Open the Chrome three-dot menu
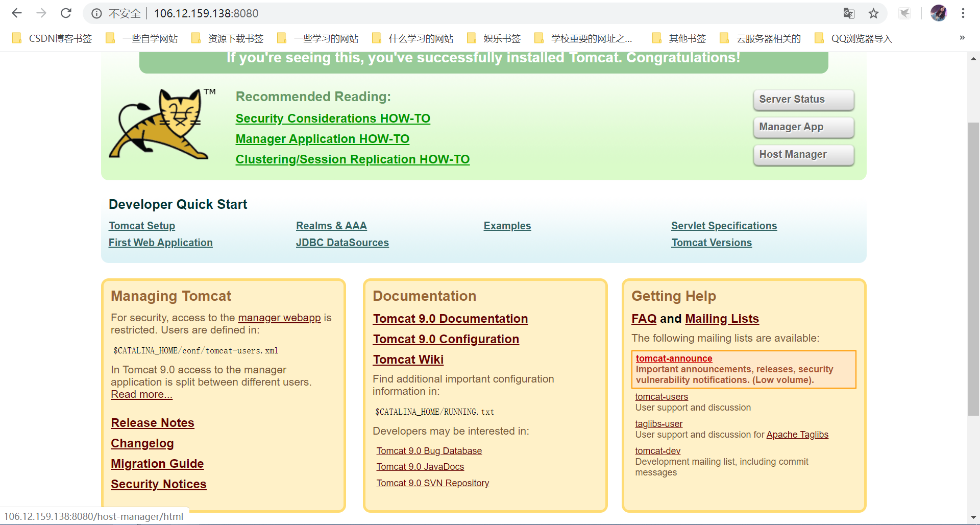The height and width of the screenshot is (525, 980). click(963, 13)
